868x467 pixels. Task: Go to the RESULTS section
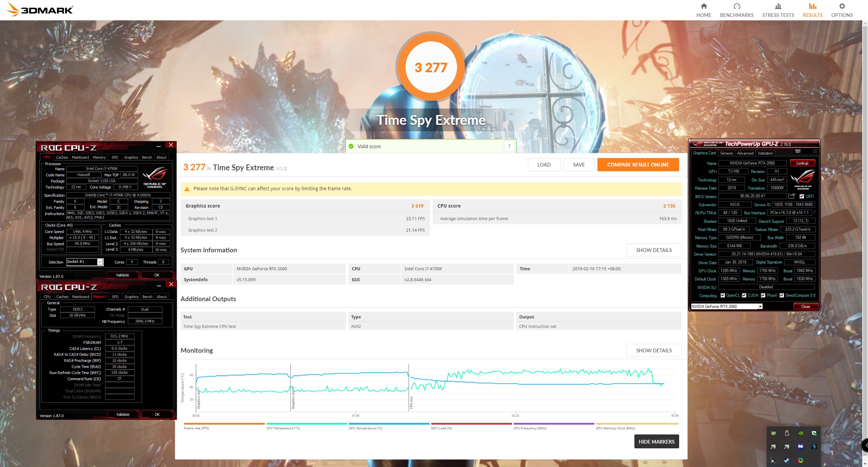point(812,10)
